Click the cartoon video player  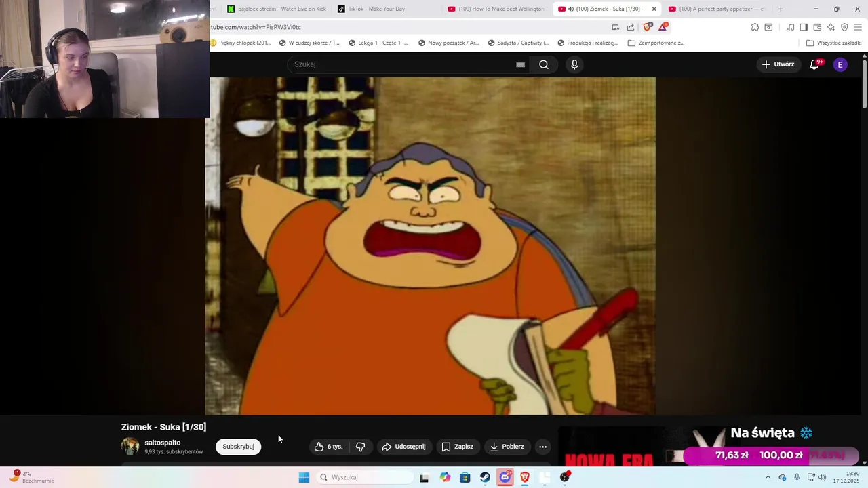tap(431, 246)
